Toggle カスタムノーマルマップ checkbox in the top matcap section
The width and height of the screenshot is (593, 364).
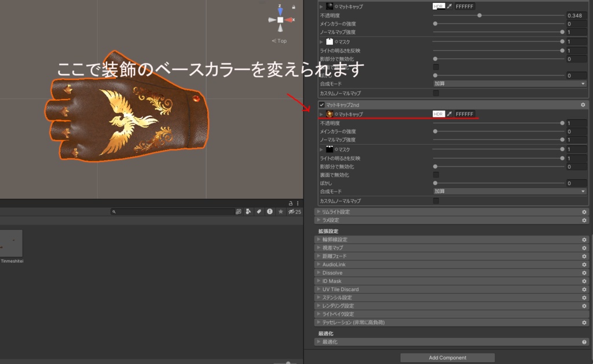[x=436, y=93]
